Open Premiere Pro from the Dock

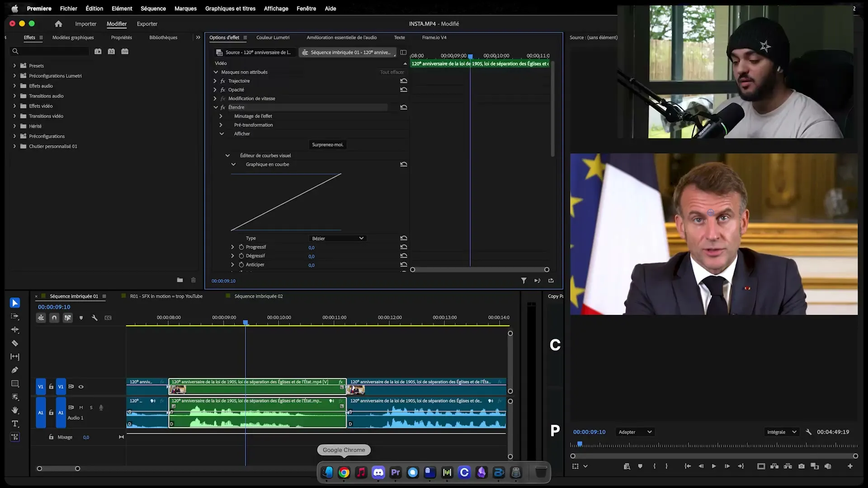click(x=396, y=473)
